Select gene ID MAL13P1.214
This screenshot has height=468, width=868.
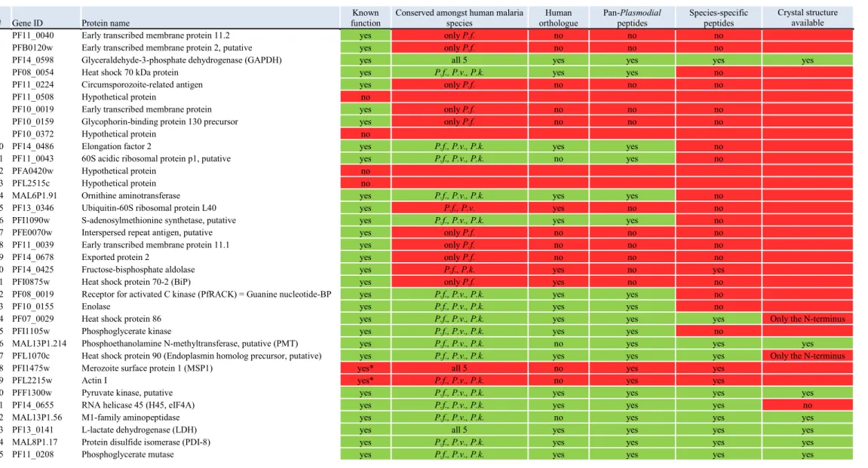coord(39,344)
